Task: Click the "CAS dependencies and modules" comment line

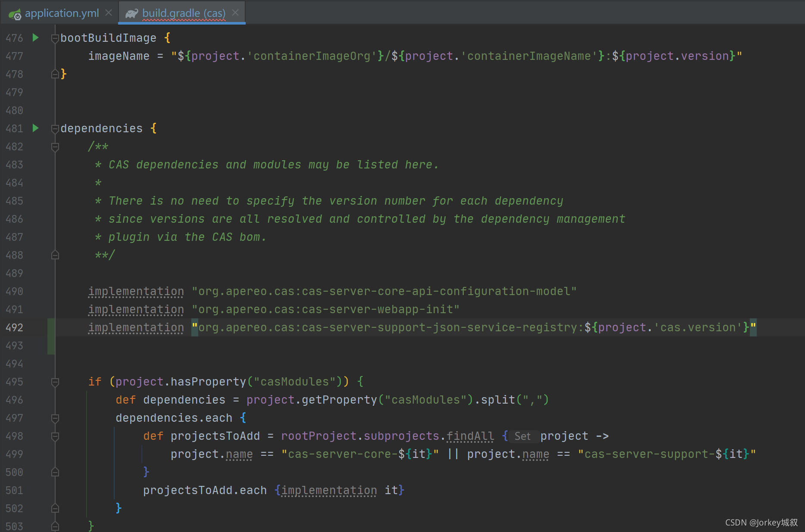Action: click(x=267, y=165)
